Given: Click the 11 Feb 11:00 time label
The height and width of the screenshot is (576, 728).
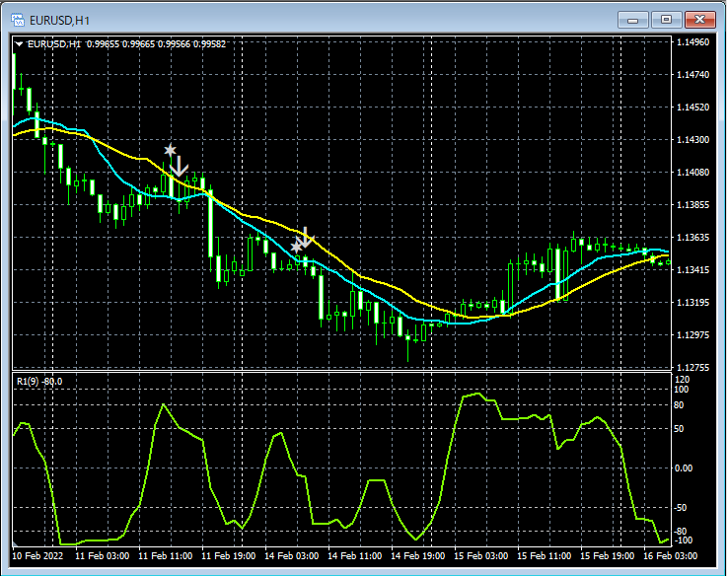Looking at the screenshot, I should [166, 556].
